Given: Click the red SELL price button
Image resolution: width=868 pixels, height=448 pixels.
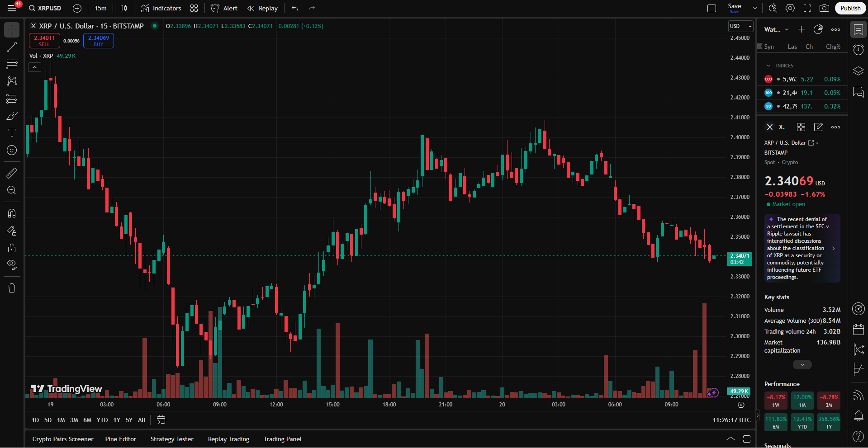Looking at the screenshot, I should coord(44,41).
